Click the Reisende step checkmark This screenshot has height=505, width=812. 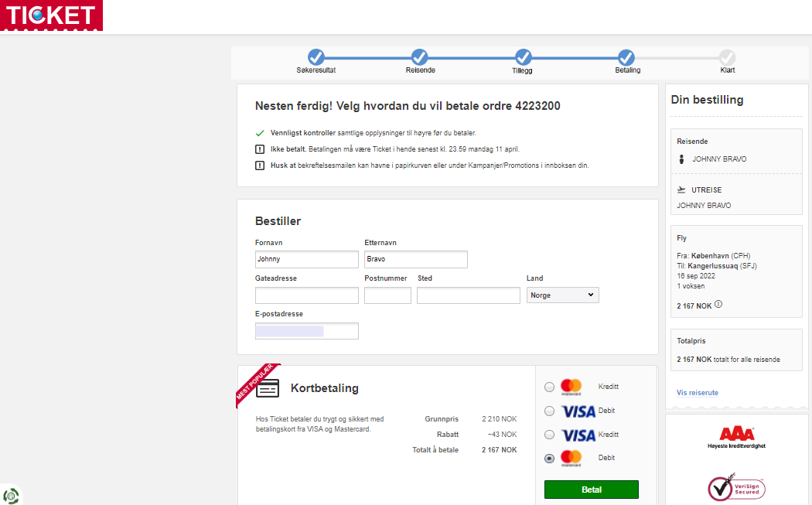click(x=419, y=57)
